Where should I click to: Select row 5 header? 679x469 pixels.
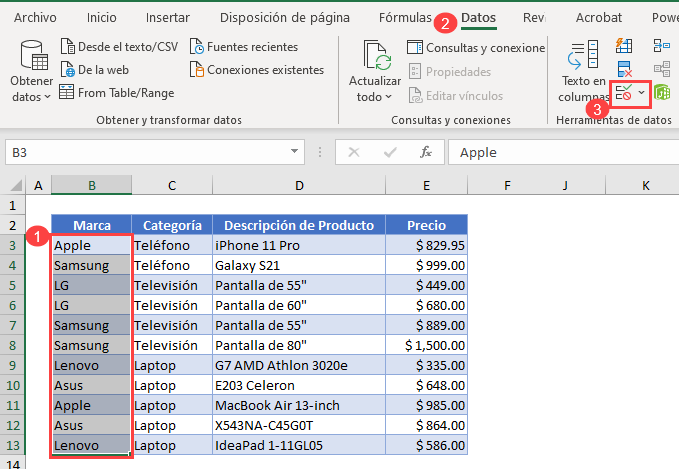click(13, 285)
